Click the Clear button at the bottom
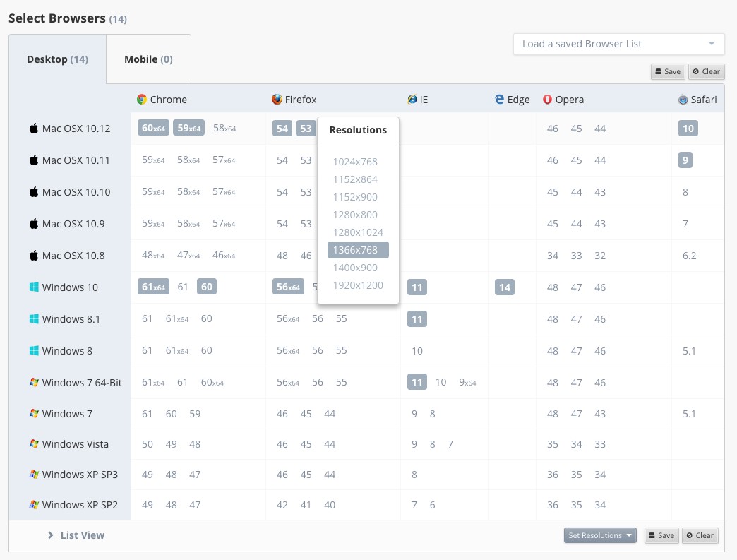737x560 pixels. point(700,535)
